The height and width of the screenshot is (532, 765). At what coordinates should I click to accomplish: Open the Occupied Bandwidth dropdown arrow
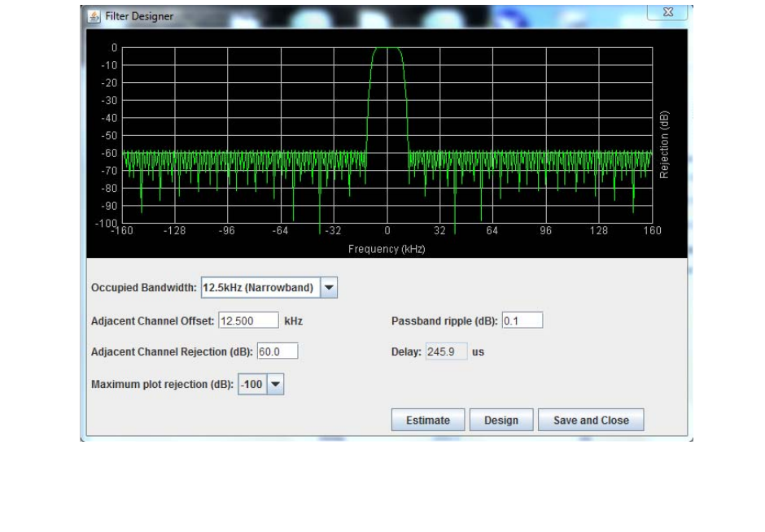pos(329,288)
